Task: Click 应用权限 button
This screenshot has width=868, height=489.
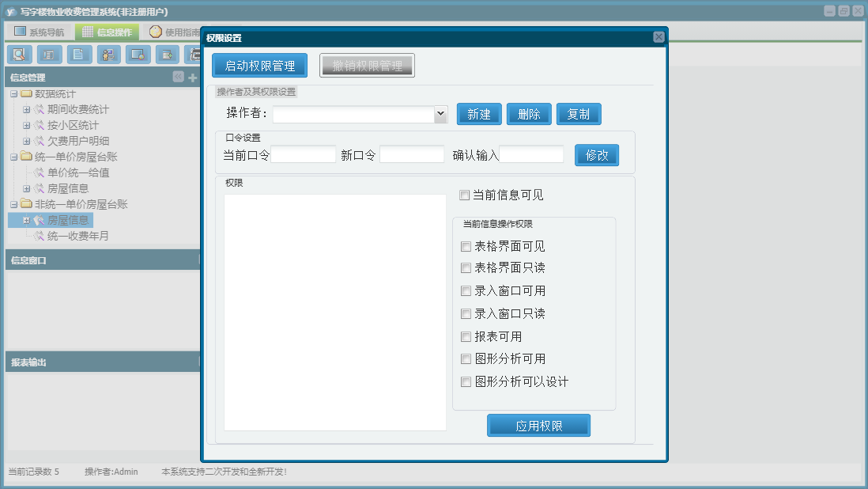Action: 538,426
